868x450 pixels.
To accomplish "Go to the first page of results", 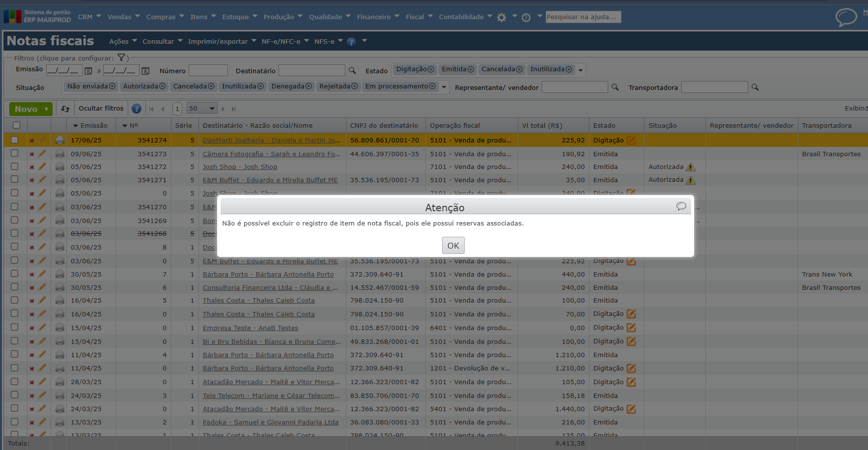I will 151,109.
